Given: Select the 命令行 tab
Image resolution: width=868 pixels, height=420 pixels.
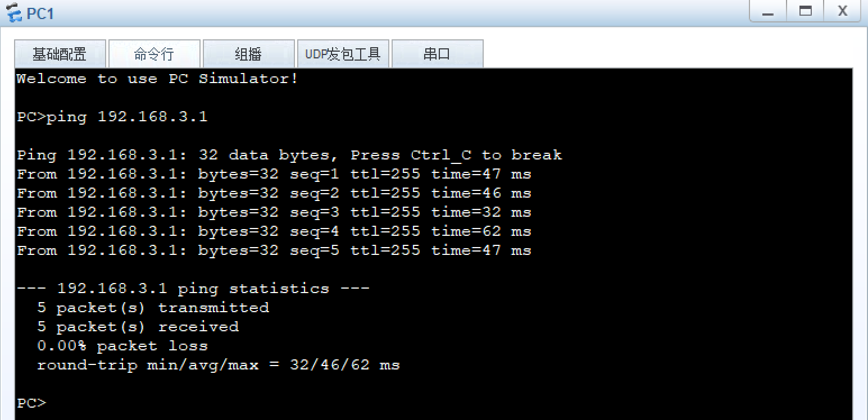Looking at the screenshot, I should (154, 53).
